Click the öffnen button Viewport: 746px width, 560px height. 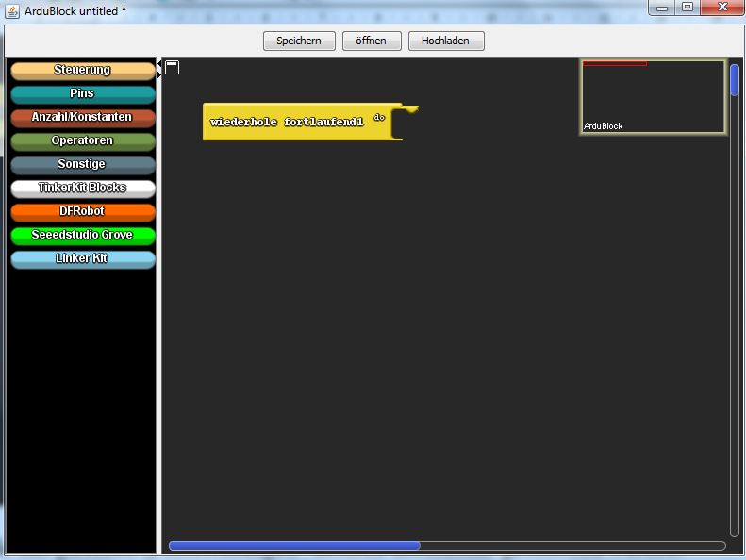click(372, 41)
